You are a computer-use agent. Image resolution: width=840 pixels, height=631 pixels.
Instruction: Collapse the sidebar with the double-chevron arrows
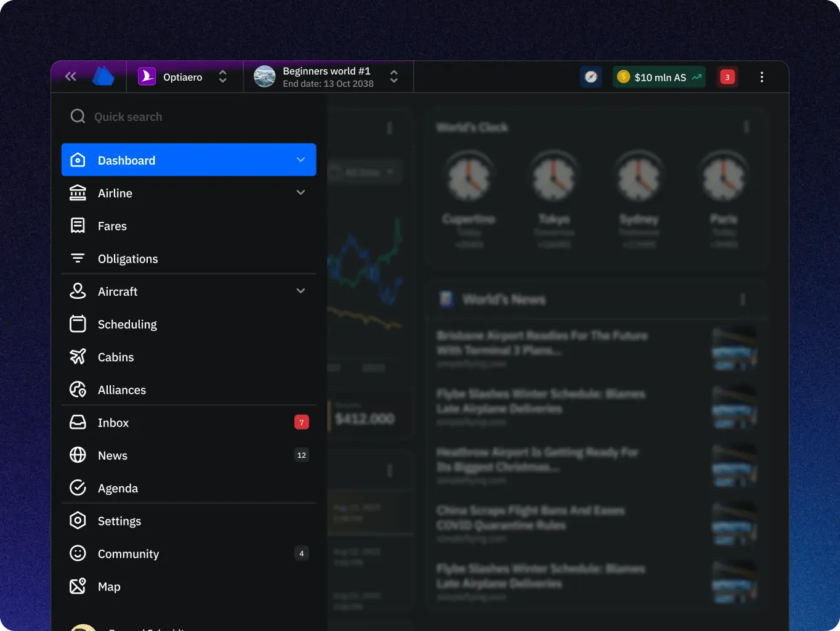click(70, 76)
